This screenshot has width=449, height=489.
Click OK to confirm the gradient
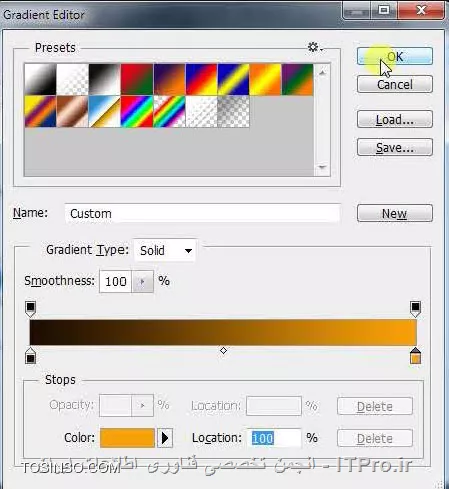[x=395, y=56]
